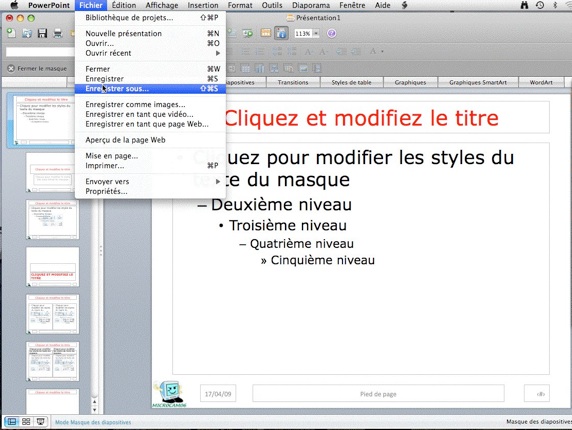Click Enregistrer comme images... entry
The image size is (572, 430).
point(150,105)
